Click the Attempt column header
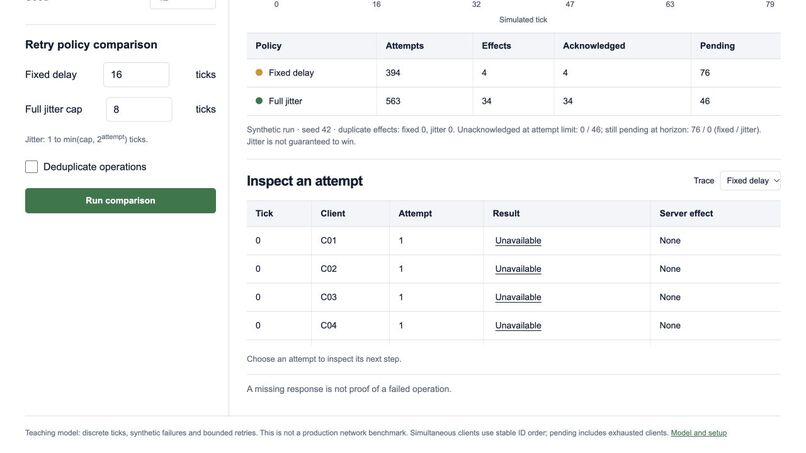The height and width of the screenshot is (453, 806). [x=415, y=213]
